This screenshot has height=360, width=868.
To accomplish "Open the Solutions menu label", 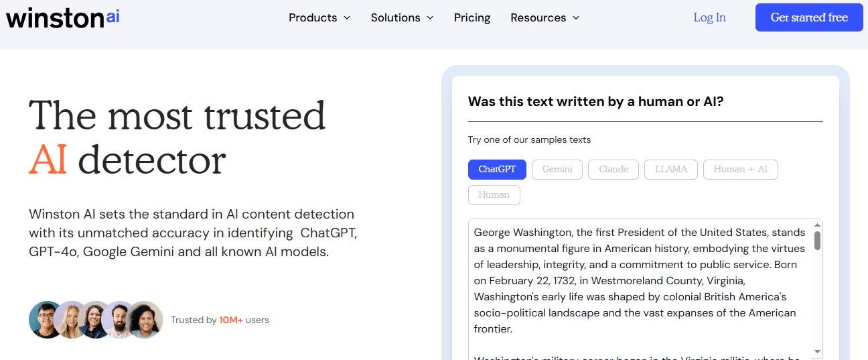I will tap(396, 17).
